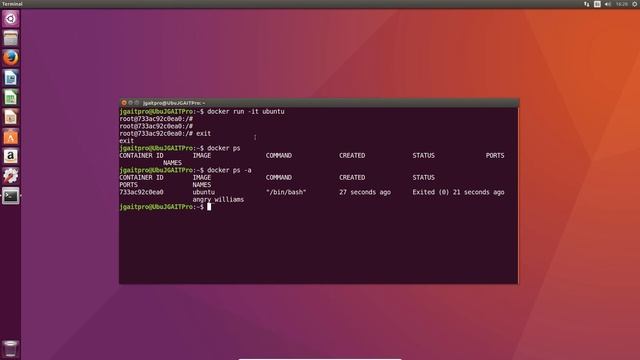Open the keyboard layout indicator
The width and height of the screenshot is (640, 360).
[x=597, y=4]
